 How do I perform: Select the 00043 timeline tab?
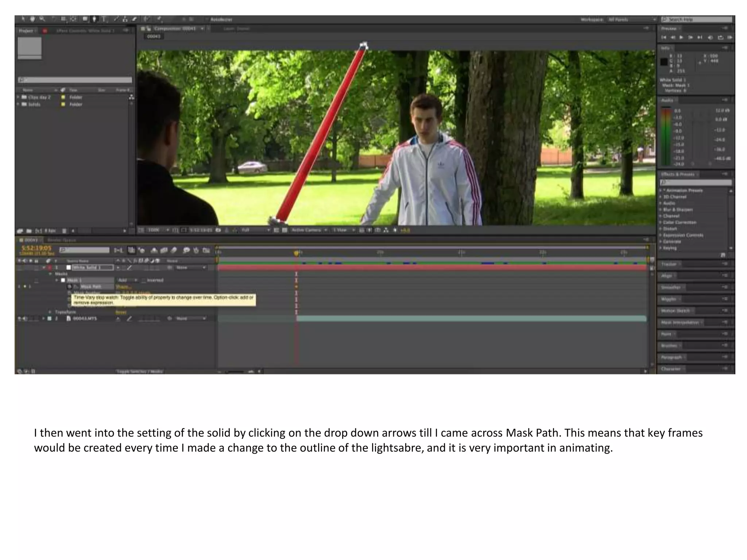click(30, 240)
